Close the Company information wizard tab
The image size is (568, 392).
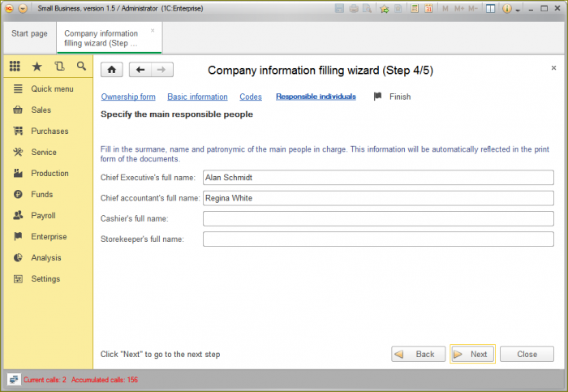click(x=153, y=31)
